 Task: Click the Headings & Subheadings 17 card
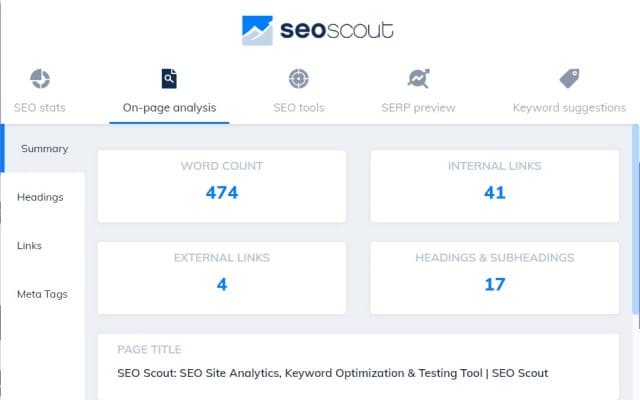495,278
